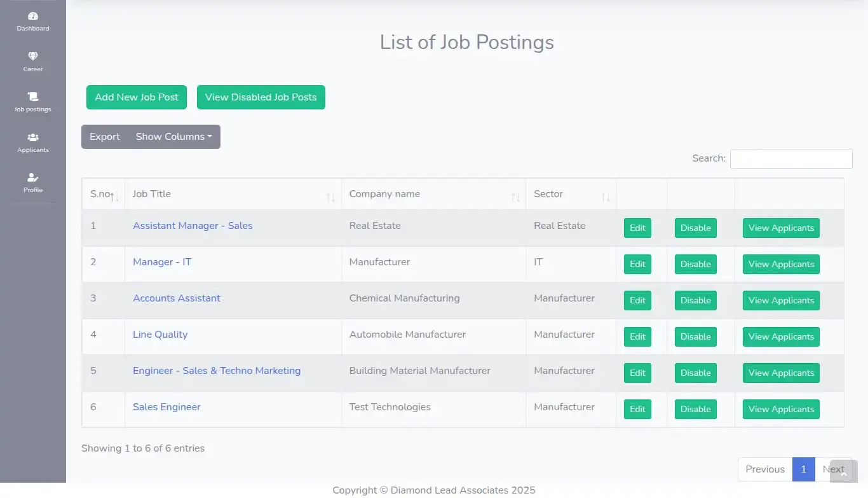Screen dimensions: 868x498
Task: Click the Add New Job Post button
Action: point(136,97)
